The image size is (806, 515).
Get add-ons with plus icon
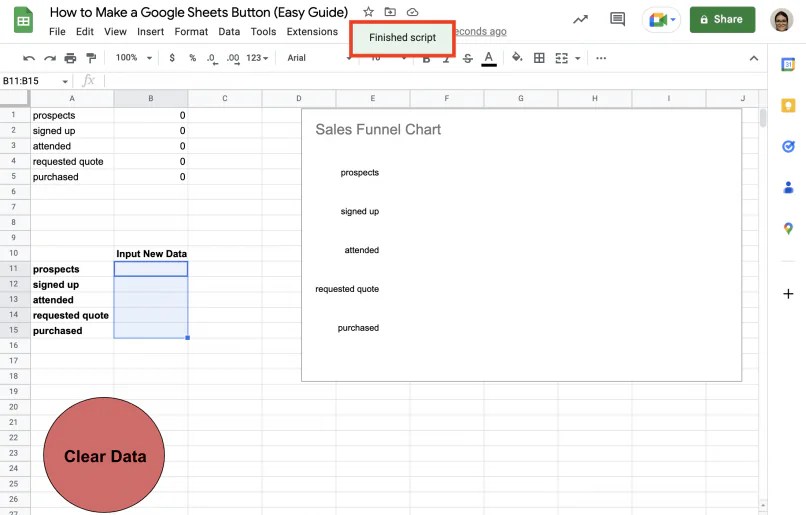click(x=787, y=293)
